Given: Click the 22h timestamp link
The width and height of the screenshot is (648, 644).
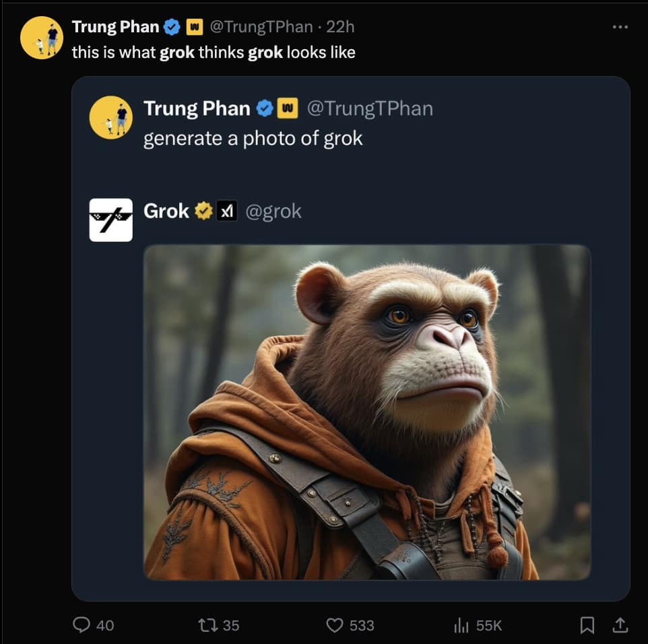Looking at the screenshot, I should (340, 27).
